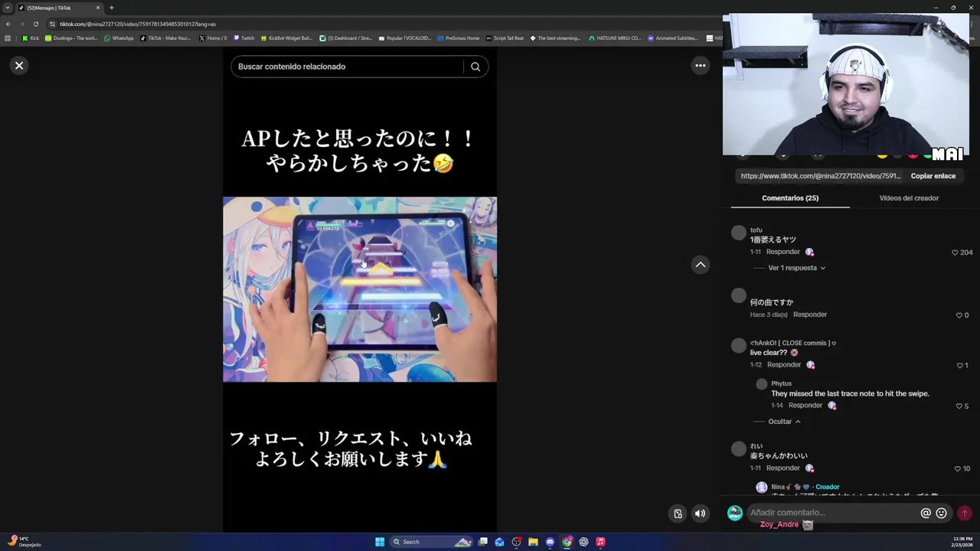The height and width of the screenshot is (551, 980).
Task: Go back in browser navigation
Action: (x=8, y=24)
